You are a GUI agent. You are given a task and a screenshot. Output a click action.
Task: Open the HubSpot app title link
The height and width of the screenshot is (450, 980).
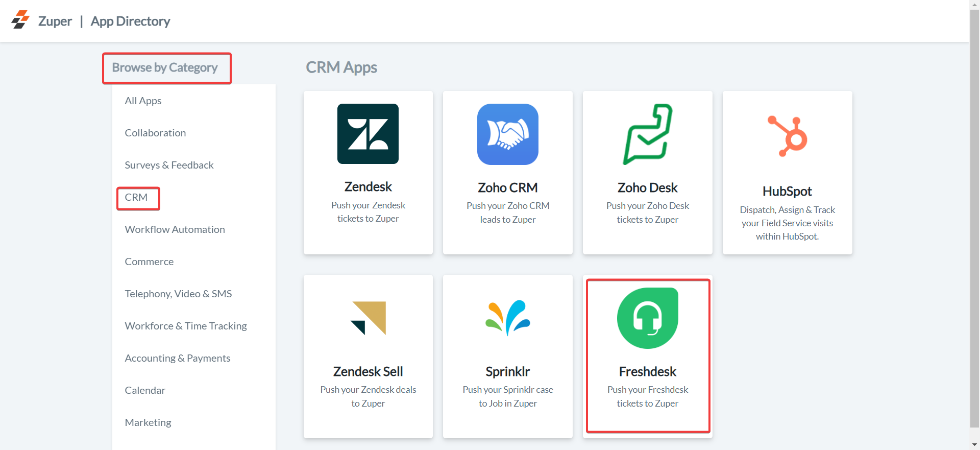pos(787,191)
